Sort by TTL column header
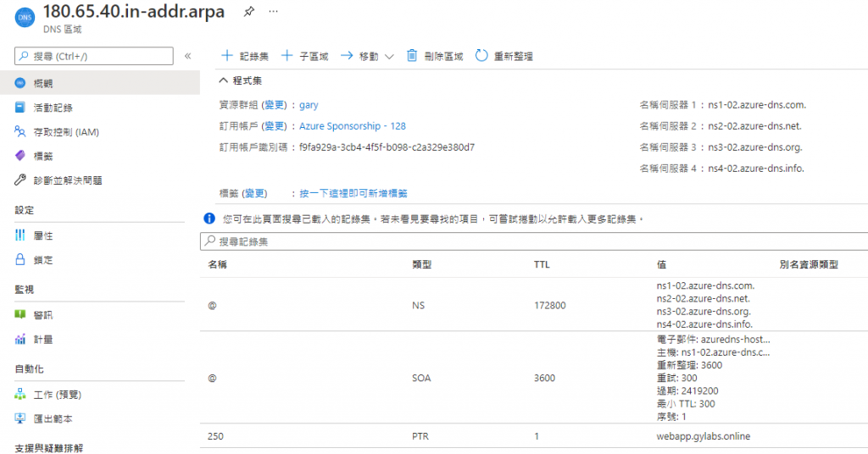The image size is (868, 454). coord(542,264)
